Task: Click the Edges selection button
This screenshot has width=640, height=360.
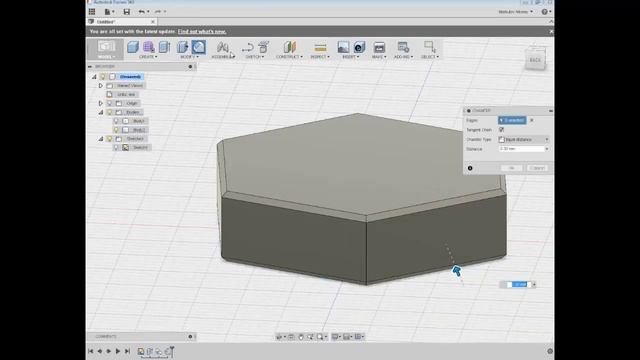Action: [512, 120]
